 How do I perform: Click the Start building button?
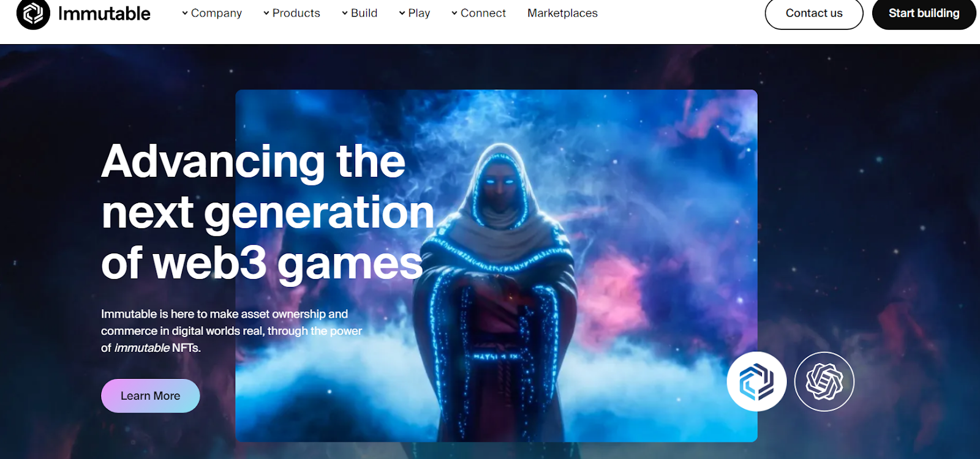tap(924, 13)
